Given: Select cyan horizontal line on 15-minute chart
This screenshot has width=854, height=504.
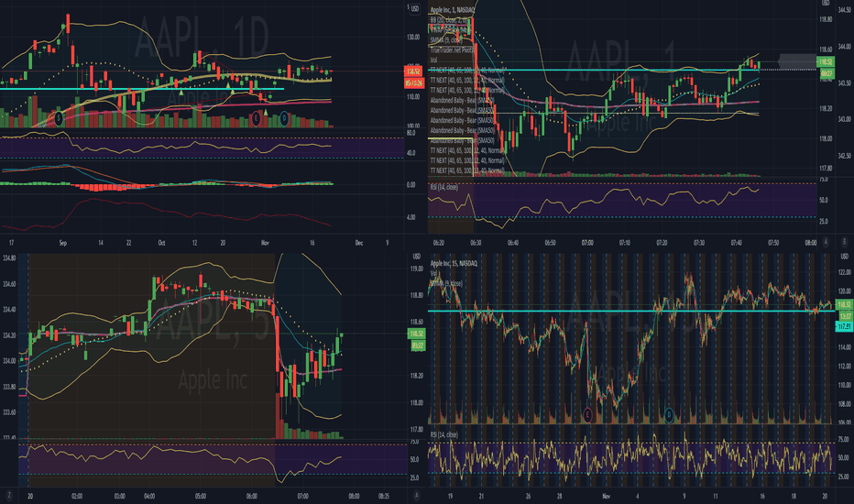Looking at the screenshot, I should click(x=630, y=312).
